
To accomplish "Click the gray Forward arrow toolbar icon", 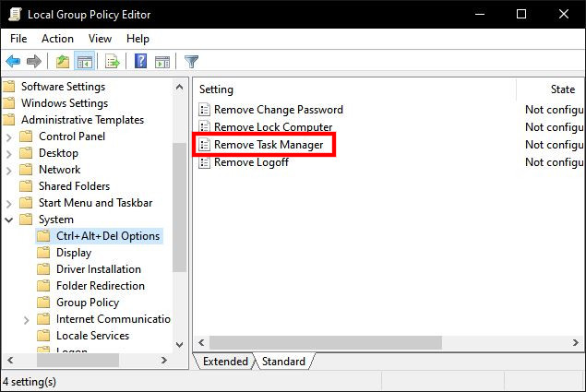I will click(x=34, y=61).
